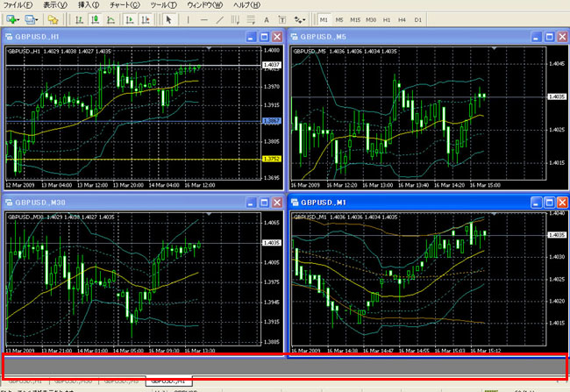Select the H4 timeframe button

tap(403, 18)
